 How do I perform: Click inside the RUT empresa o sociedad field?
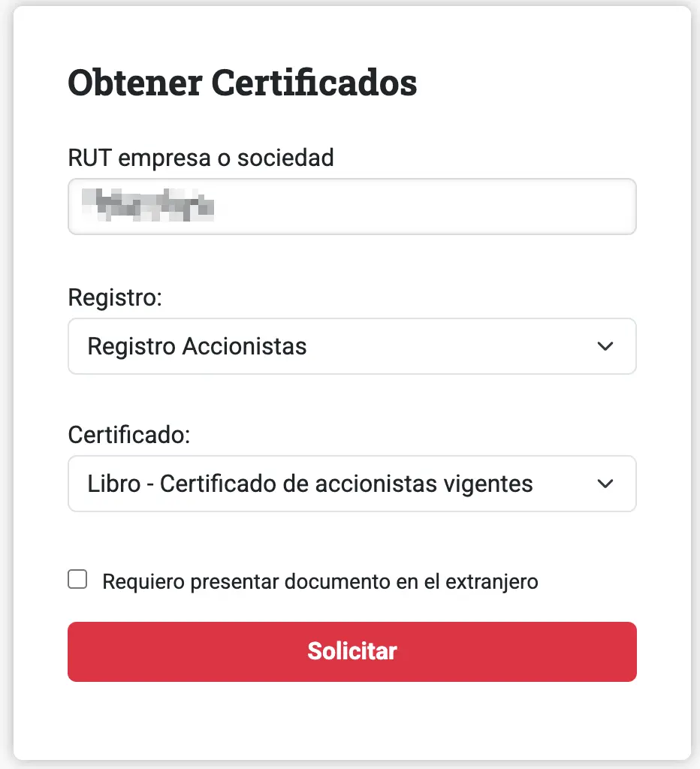pyautogui.click(x=352, y=206)
